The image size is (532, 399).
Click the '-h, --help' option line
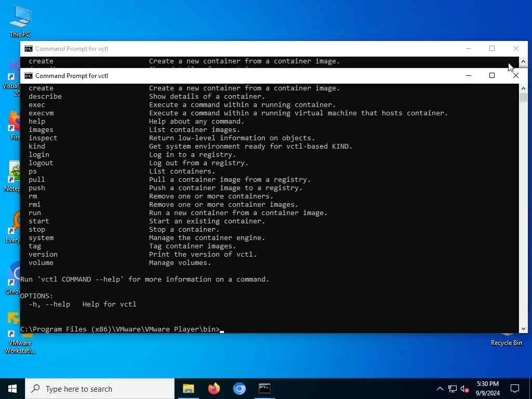83,304
